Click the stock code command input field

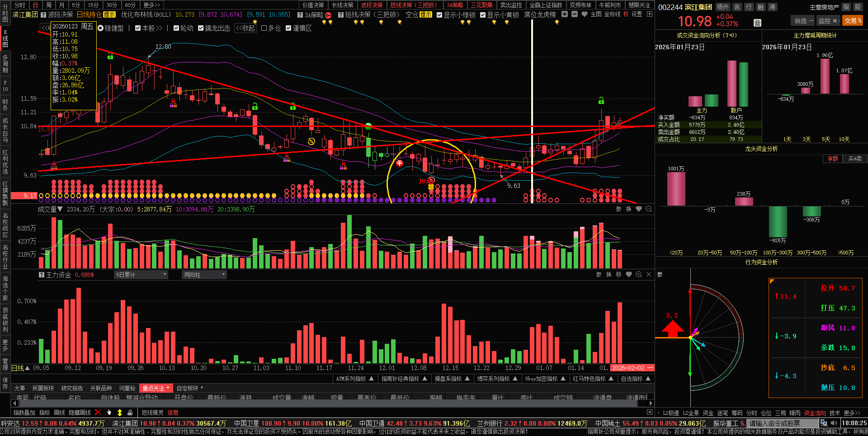point(783,423)
